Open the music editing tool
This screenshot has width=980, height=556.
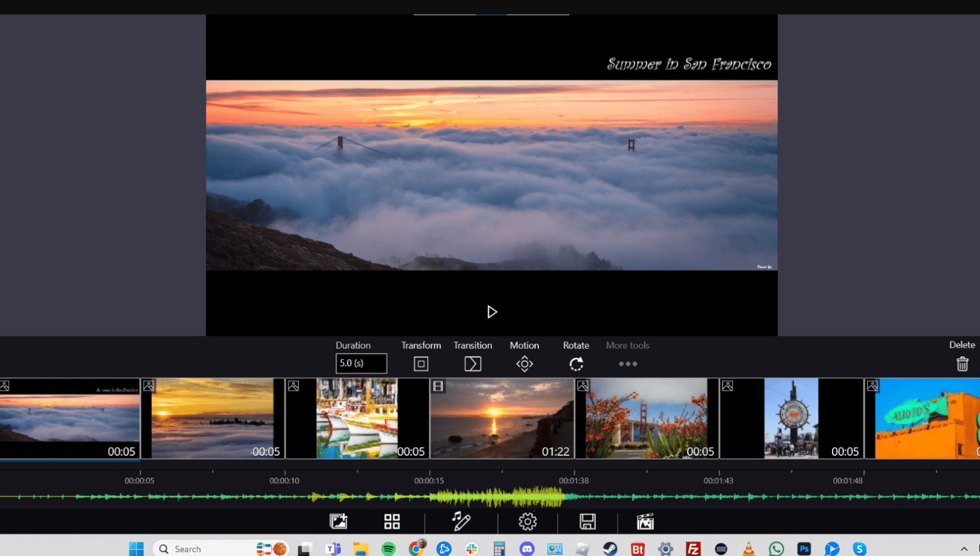tap(461, 522)
